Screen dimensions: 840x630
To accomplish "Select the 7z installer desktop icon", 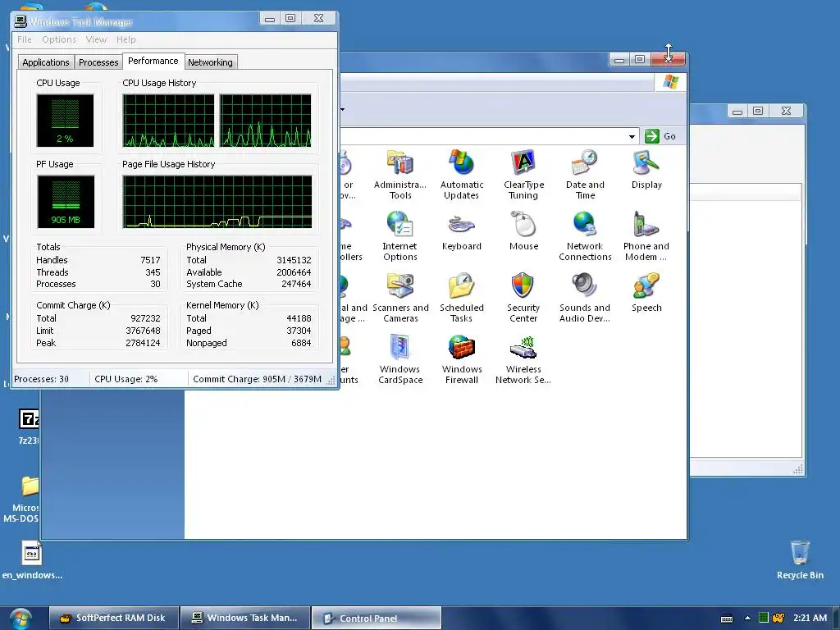I will [x=29, y=427].
